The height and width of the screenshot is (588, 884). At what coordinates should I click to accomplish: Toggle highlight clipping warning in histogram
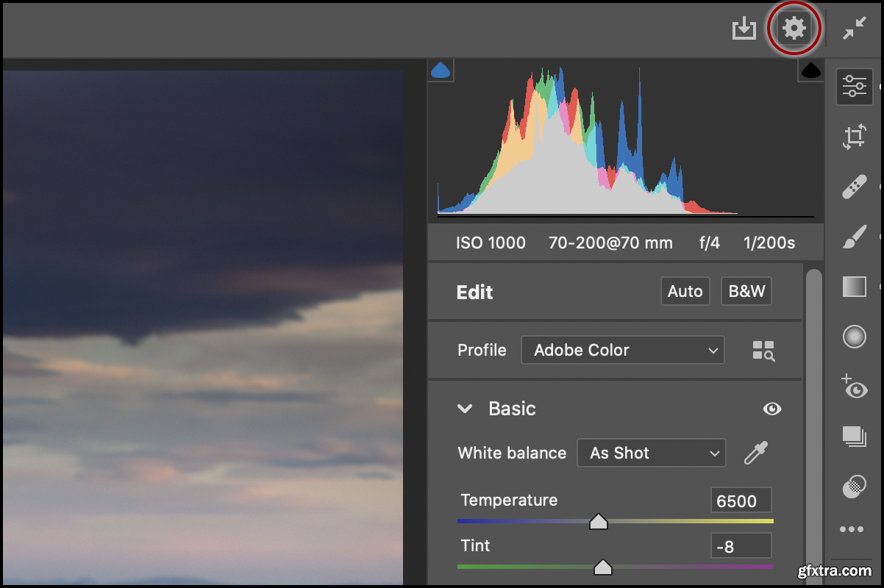pyautogui.click(x=810, y=71)
